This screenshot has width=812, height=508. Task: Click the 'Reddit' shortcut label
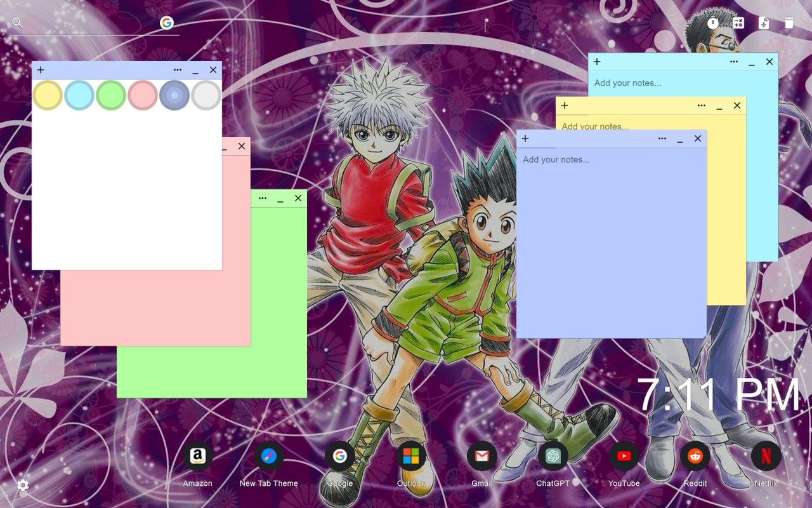click(x=695, y=483)
